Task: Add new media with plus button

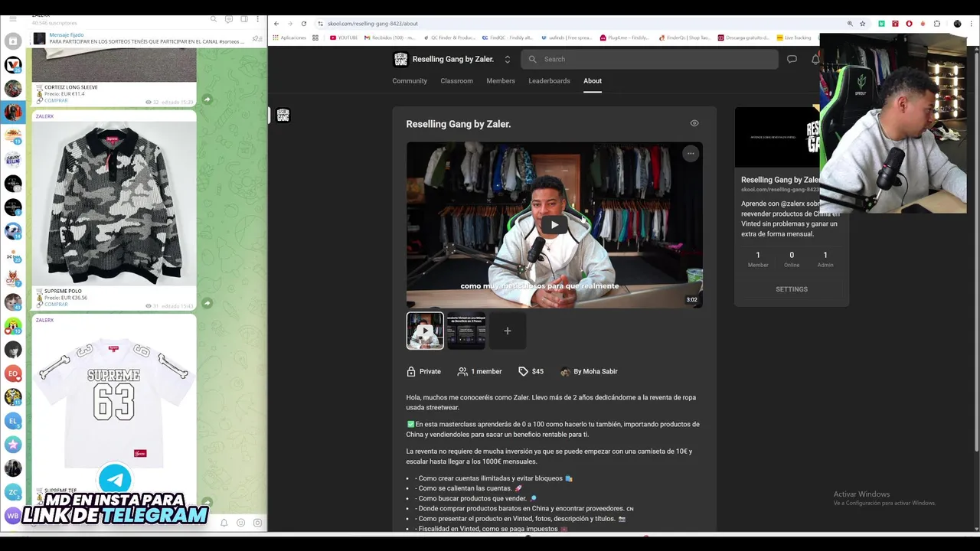Action: [x=507, y=331]
